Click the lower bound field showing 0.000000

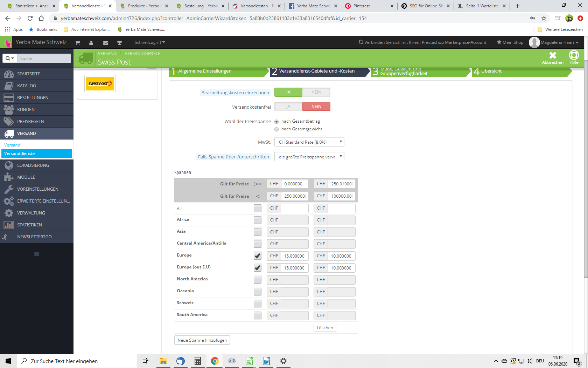pos(295,184)
